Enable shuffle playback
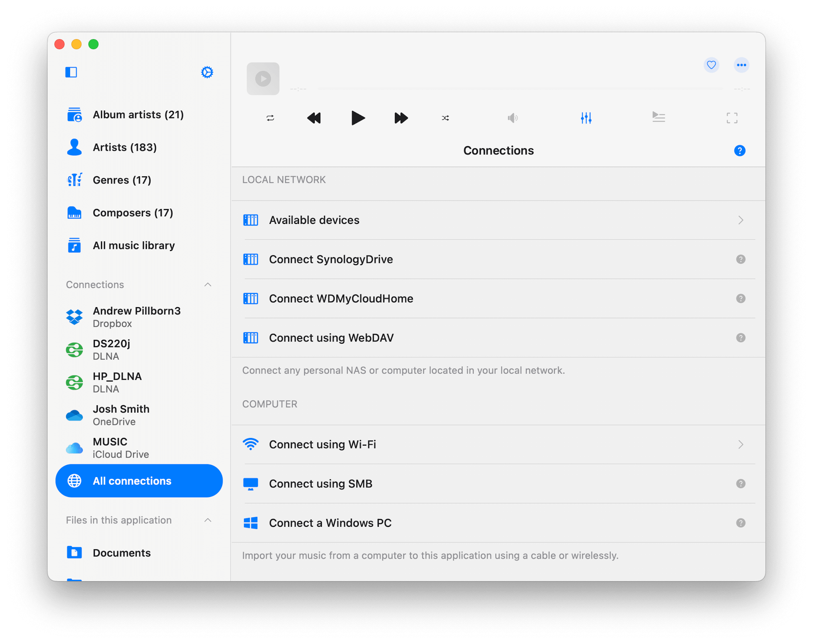Image resolution: width=813 pixels, height=644 pixels. pyautogui.click(x=445, y=118)
